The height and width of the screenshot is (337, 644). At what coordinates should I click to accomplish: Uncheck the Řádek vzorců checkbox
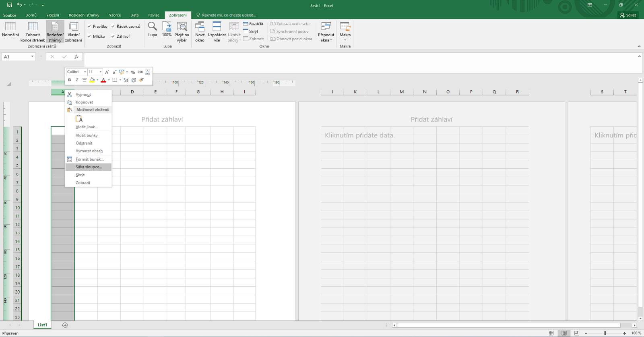113,26
